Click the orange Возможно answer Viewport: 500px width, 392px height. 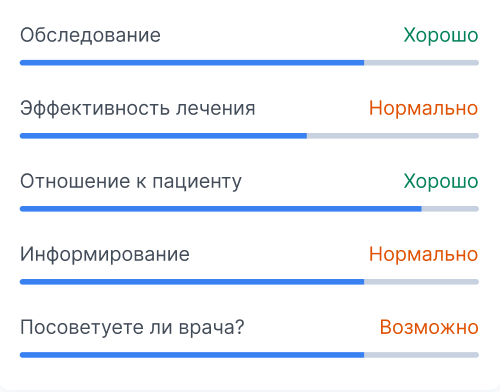[429, 327]
